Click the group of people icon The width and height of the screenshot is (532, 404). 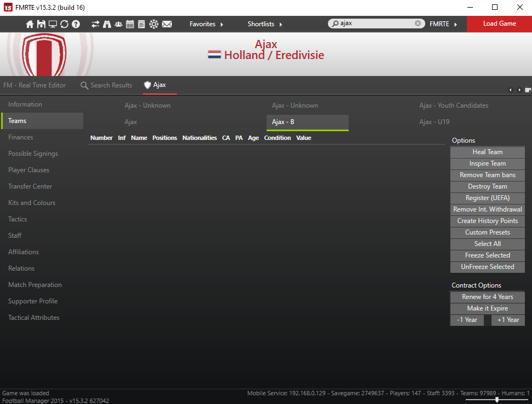point(118,24)
